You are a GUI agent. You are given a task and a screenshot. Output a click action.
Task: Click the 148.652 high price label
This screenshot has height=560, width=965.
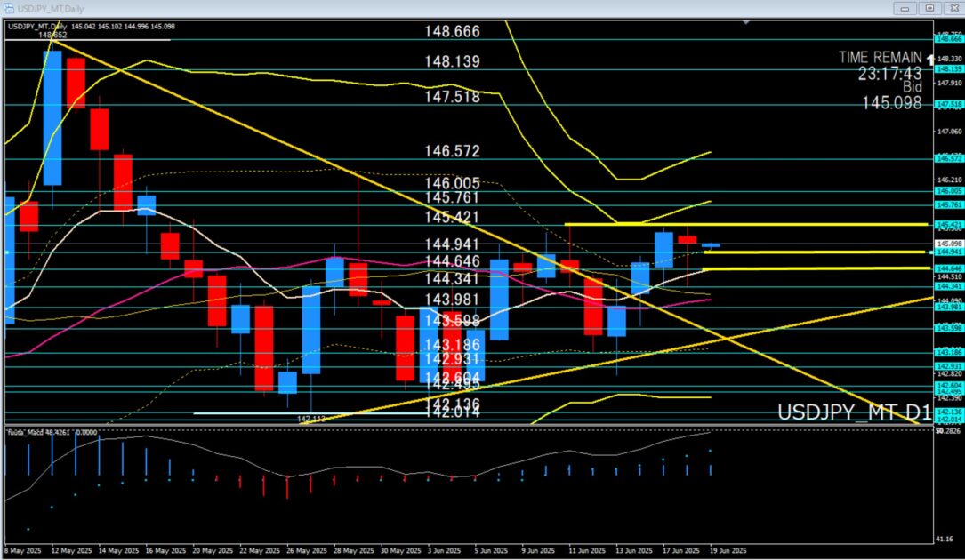click(x=53, y=36)
